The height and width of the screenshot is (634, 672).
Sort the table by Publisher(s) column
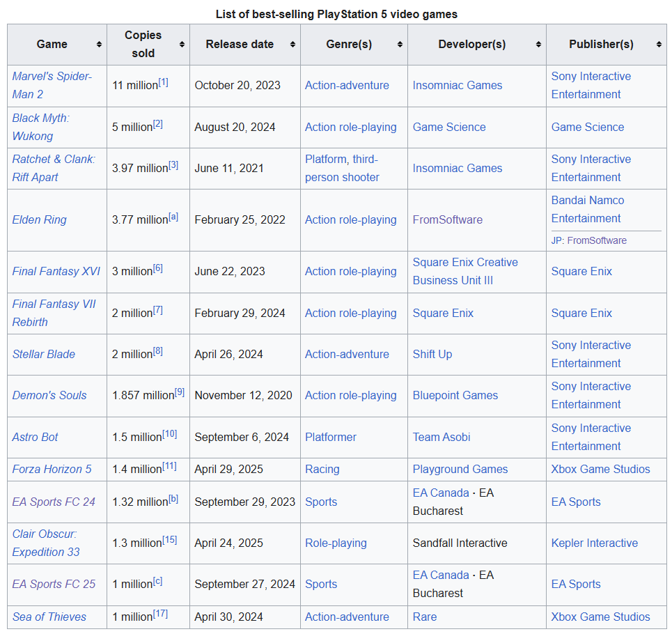(x=659, y=45)
